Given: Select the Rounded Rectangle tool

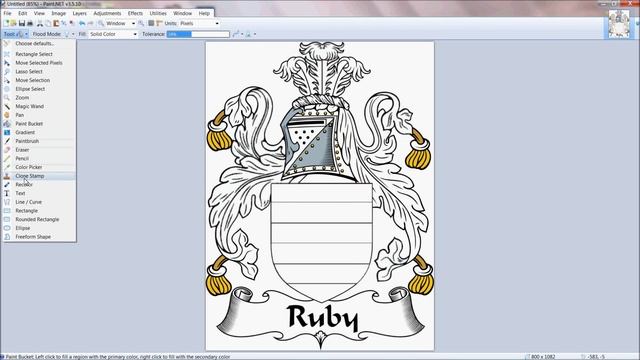Looking at the screenshot, I should [39, 219].
